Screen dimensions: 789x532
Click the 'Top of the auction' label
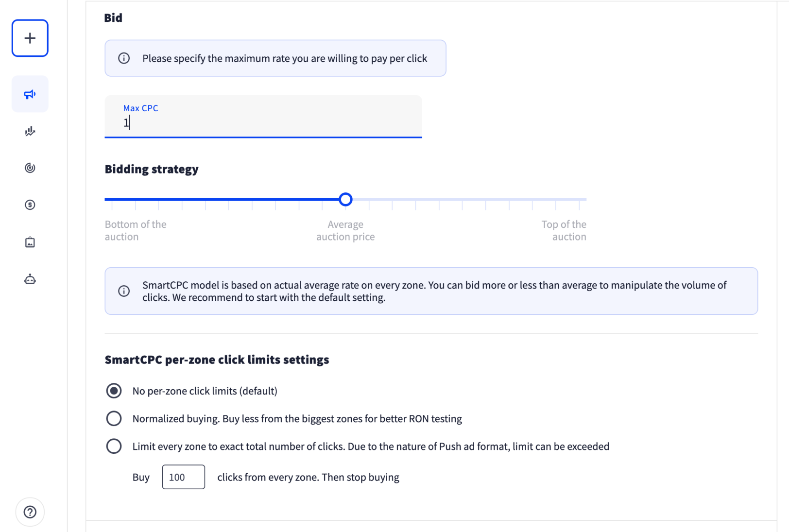(x=564, y=231)
